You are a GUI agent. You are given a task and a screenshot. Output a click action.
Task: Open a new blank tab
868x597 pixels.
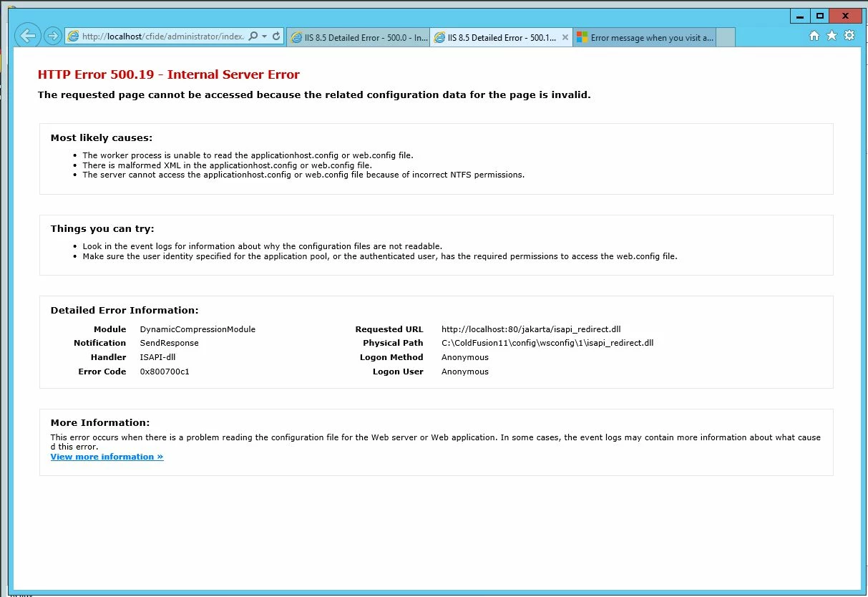(726, 38)
